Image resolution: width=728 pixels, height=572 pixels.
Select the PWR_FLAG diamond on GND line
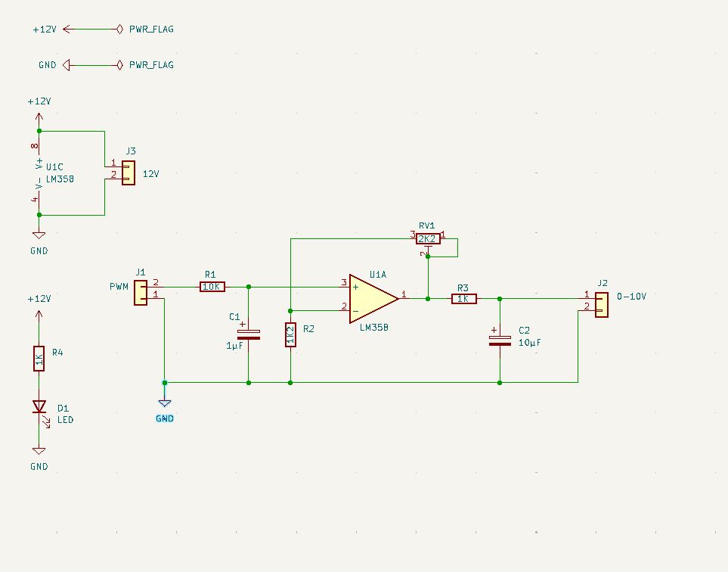click(x=119, y=64)
